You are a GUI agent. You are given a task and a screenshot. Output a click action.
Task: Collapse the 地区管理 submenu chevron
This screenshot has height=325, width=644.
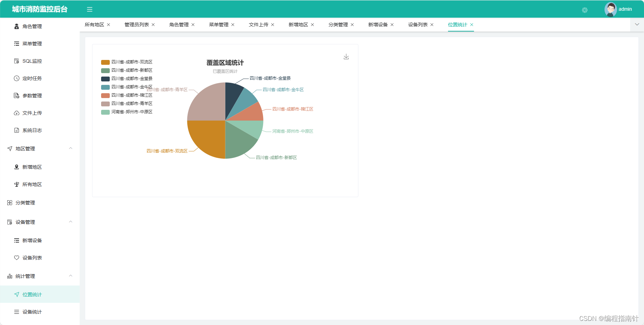click(71, 148)
